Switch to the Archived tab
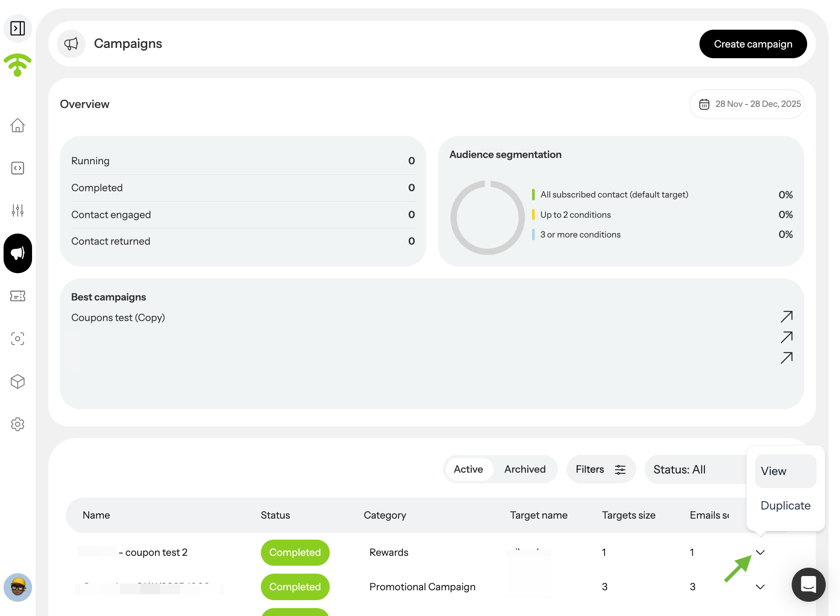Image resolution: width=840 pixels, height=616 pixels. [x=525, y=469]
